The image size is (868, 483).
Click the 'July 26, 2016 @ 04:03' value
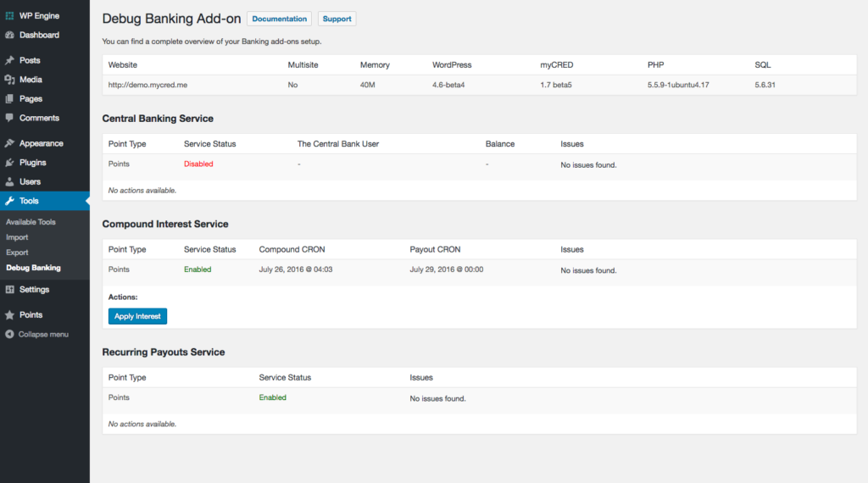point(296,269)
